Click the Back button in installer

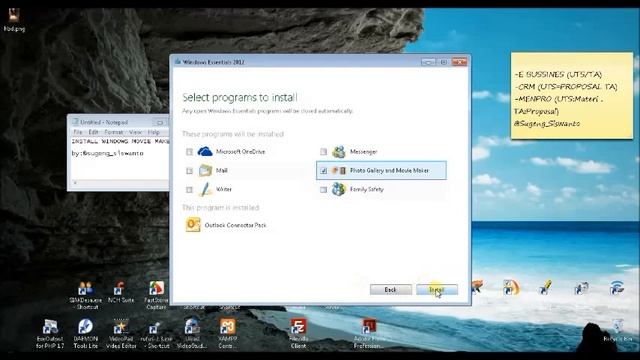(x=391, y=290)
